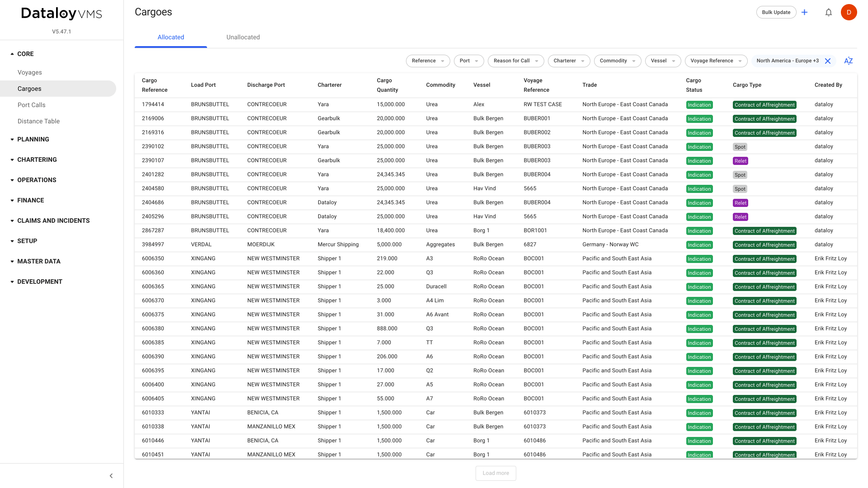Screen dimensions: 868x488
Task: Select the cargo row 3984997
Action: [153, 244]
